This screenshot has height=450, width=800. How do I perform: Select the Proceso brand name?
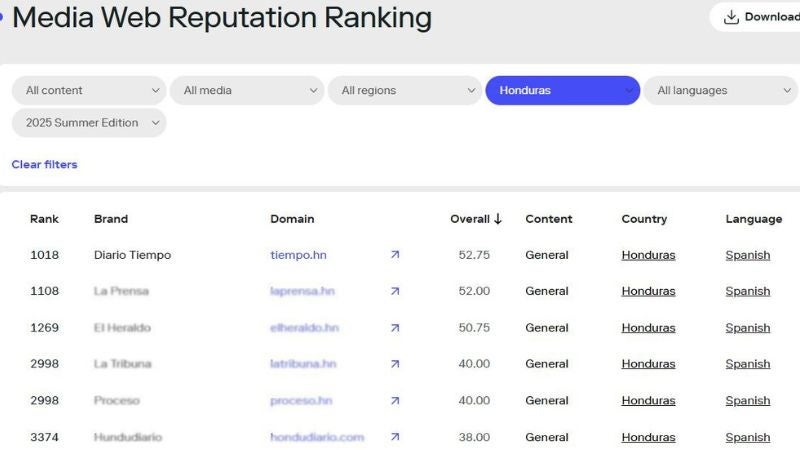(117, 401)
